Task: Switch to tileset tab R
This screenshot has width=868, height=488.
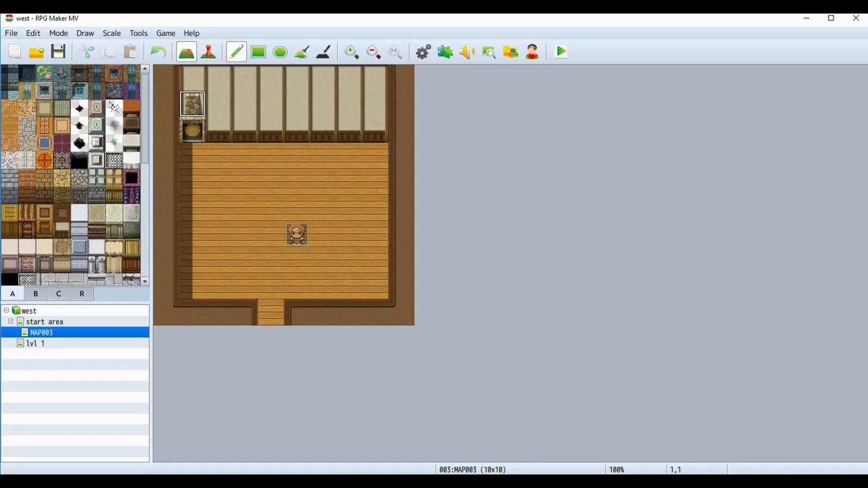Action: tap(81, 293)
